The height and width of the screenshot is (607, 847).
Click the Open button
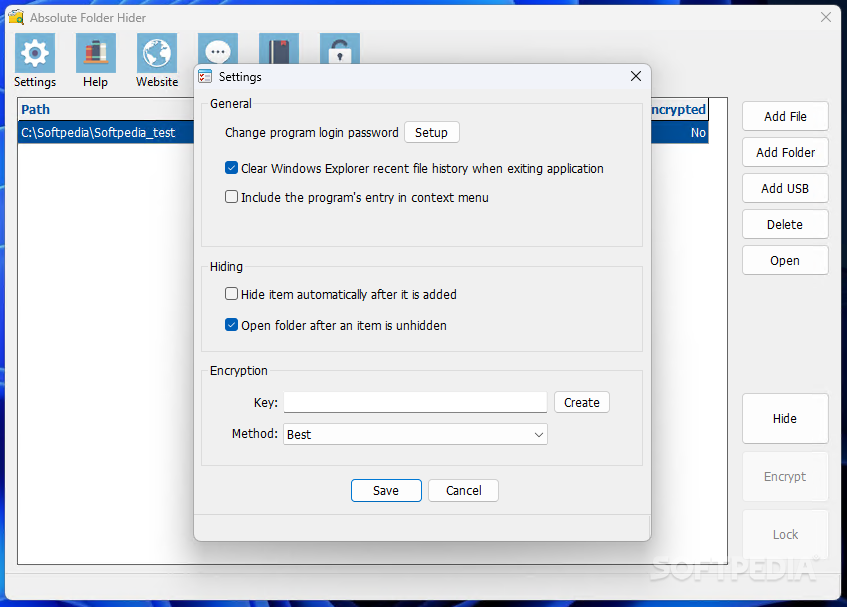[x=785, y=260]
